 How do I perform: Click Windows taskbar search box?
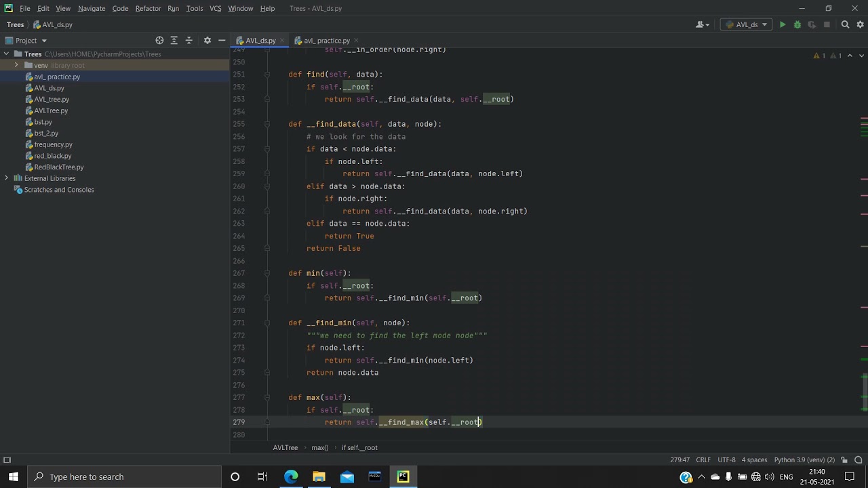click(x=124, y=476)
